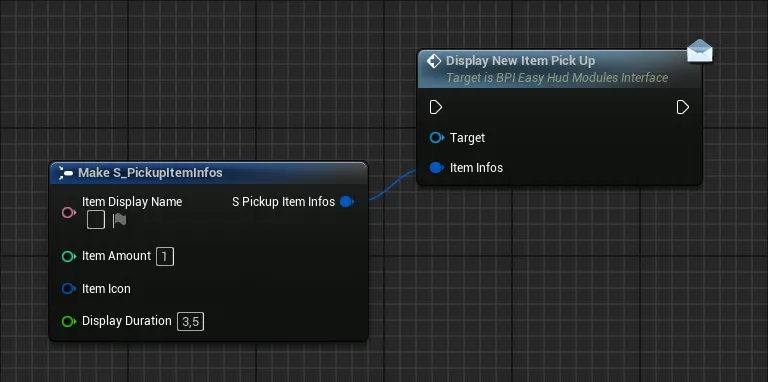Click the Item Infos input pin

click(x=436, y=167)
